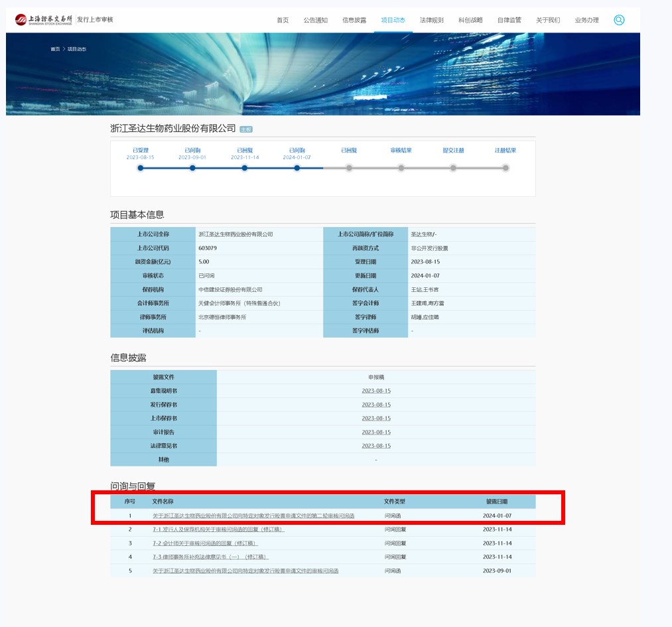Screen dimensions: 672x627
Task: Click the 审核结果 timeline dot
Action: tap(401, 168)
